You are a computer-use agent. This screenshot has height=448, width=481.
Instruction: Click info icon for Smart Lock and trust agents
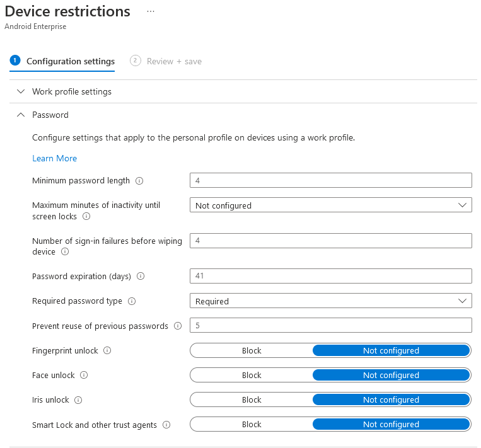(166, 425)
